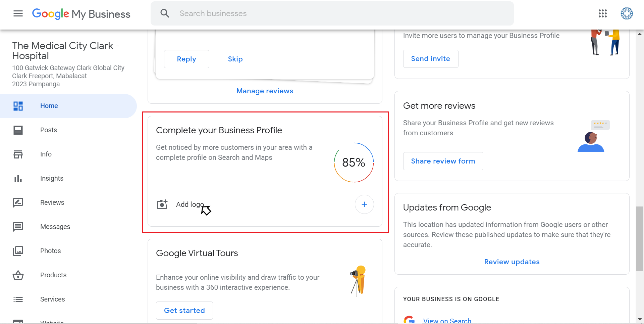
Task: Open the hamburger main menu
Action: pos(18,13)
